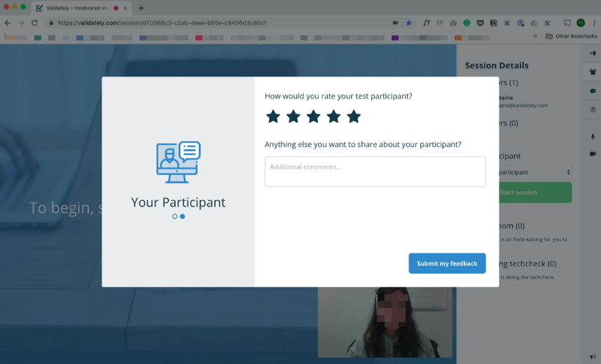This screenshot has width=601, height=364.
Task: Click the participant webcam video thumbnail
Action: point(385,322)
